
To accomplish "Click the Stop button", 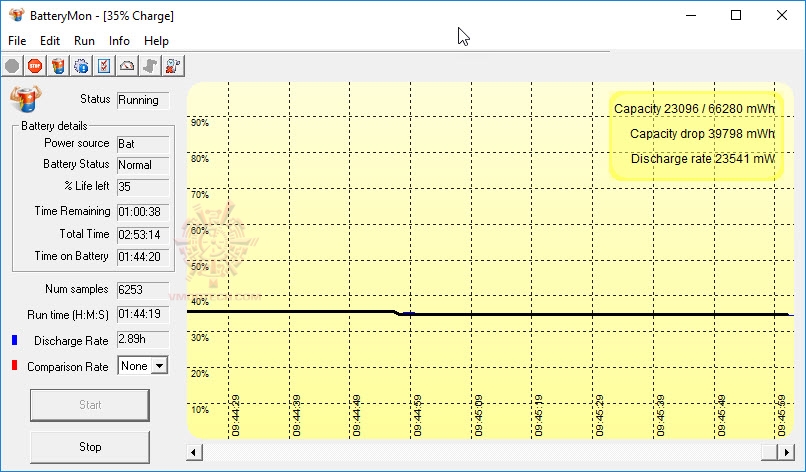I will pos(90,447).
